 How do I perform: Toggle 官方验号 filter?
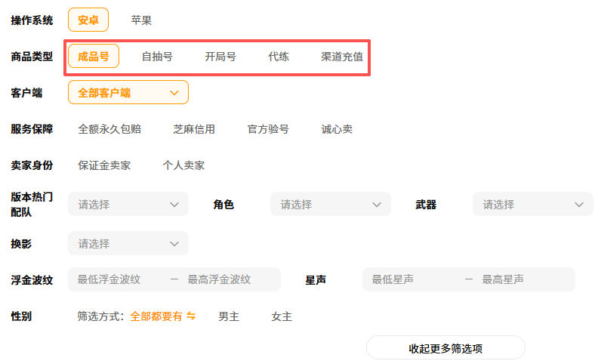pos(268,129)
